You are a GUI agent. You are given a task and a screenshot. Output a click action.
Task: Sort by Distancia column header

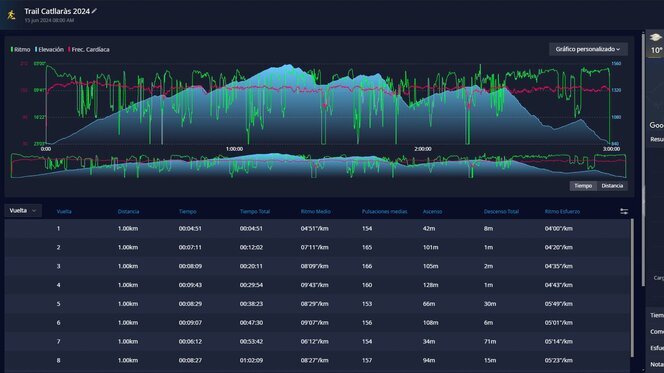pos(128,211)
